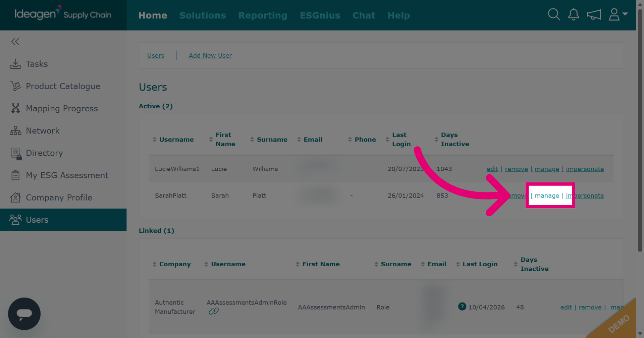Image resolution: width=644 pixels, height=338 pixels.
Task: Impersonate user SarahPlatt
Action: click(x=585, y=195)
